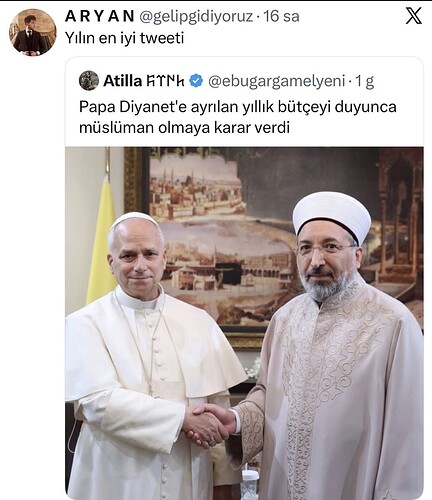Click the ARYAN display name
This screenshot has height=500, width=432.
(x=100, y=16)
